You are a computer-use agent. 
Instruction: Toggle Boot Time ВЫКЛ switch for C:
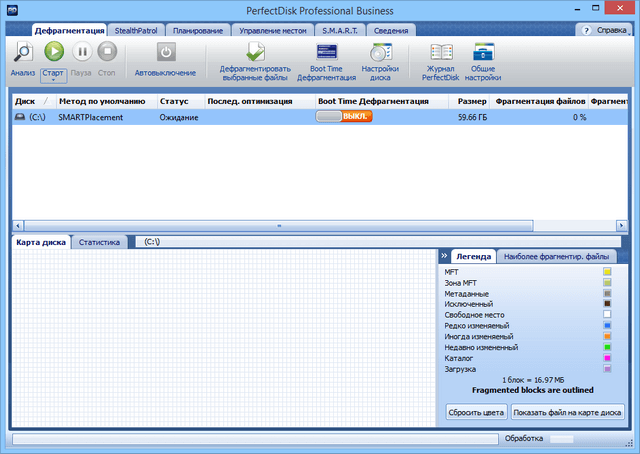(x=344, y=117)
